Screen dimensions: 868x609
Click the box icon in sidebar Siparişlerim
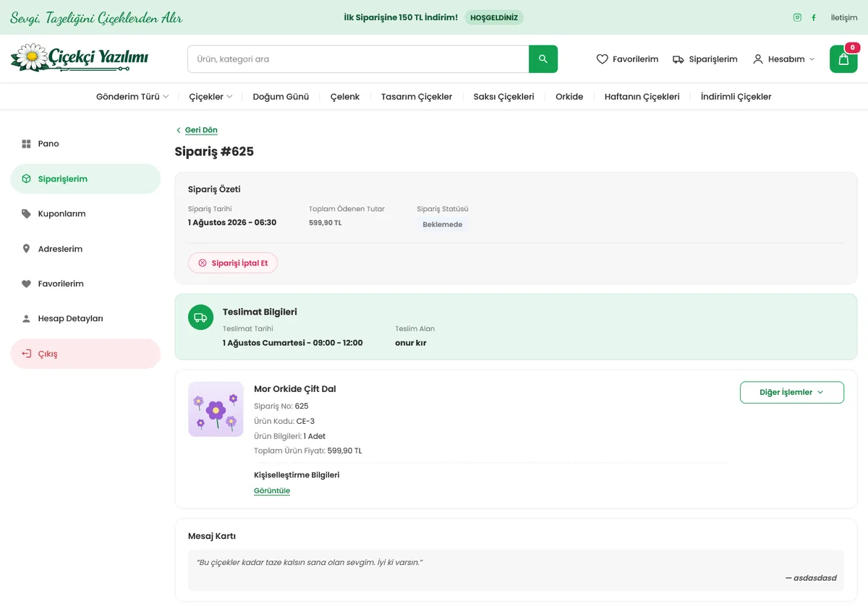click(x=26, y=179)
